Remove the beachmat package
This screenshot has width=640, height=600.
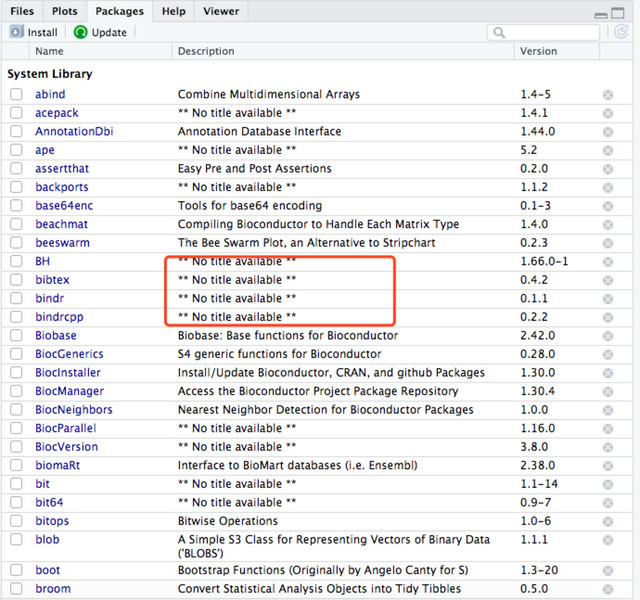(608, 225)
